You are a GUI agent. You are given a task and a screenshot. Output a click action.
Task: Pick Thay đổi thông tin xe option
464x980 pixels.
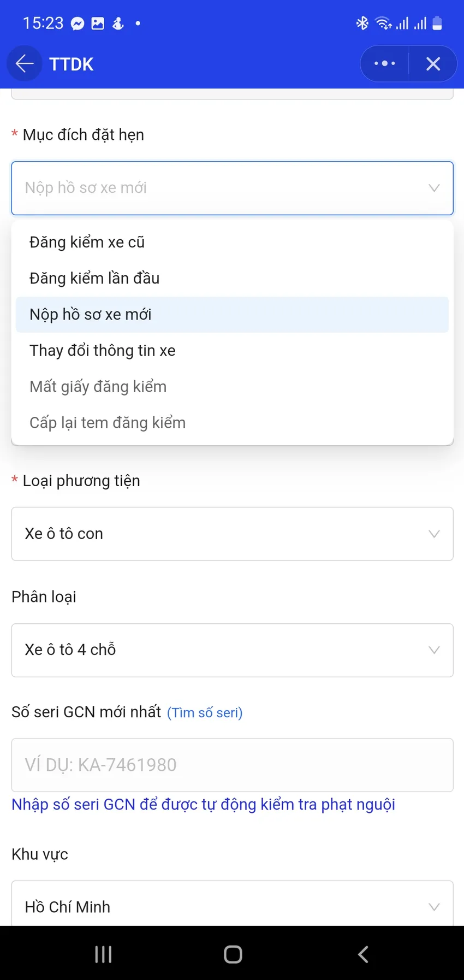pos(103,351)
